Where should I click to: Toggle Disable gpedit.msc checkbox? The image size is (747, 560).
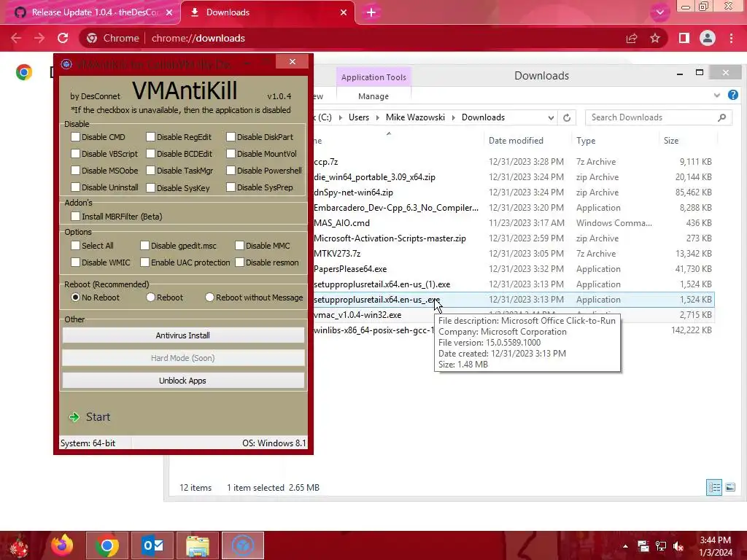144,245
